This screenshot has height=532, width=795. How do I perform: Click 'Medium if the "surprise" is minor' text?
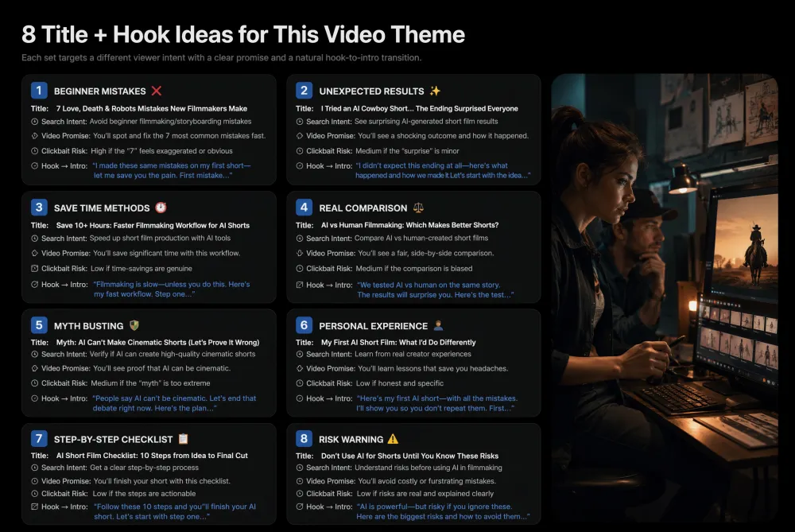[407, 150]
